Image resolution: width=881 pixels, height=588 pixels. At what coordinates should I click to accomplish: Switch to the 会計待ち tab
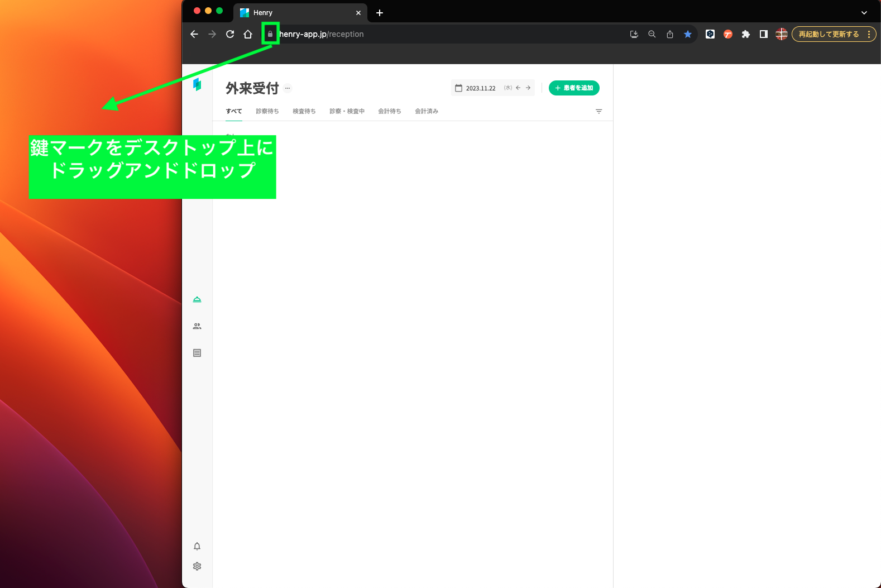point(390,111)
